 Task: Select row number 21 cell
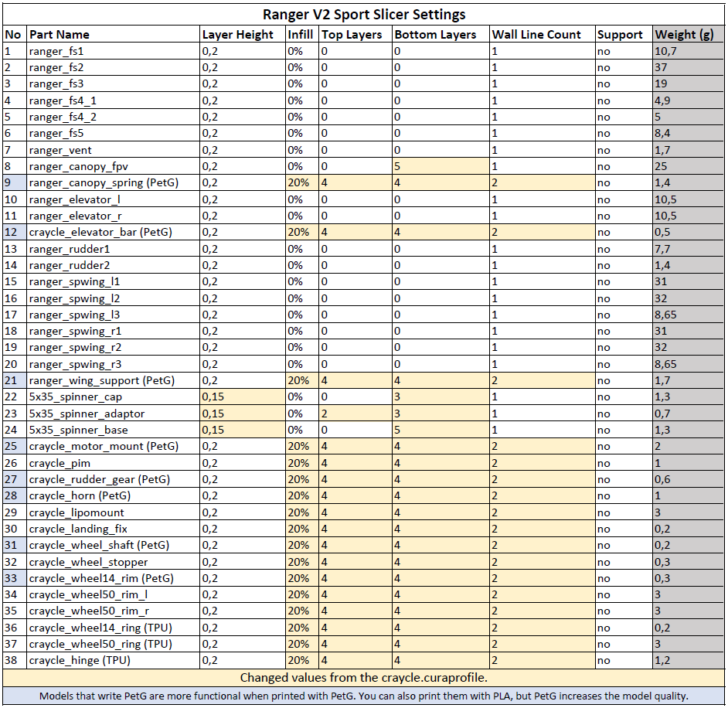(x=13, y=380)
